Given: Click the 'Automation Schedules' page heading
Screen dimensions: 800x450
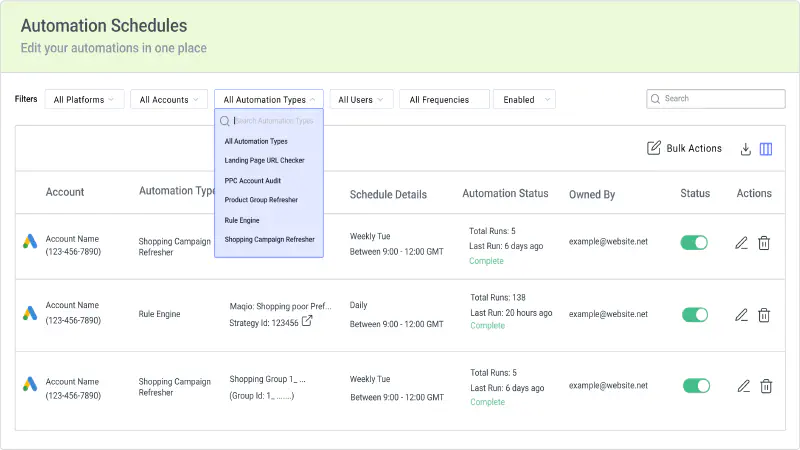Looking at the screenshot, I should (104, 26).
